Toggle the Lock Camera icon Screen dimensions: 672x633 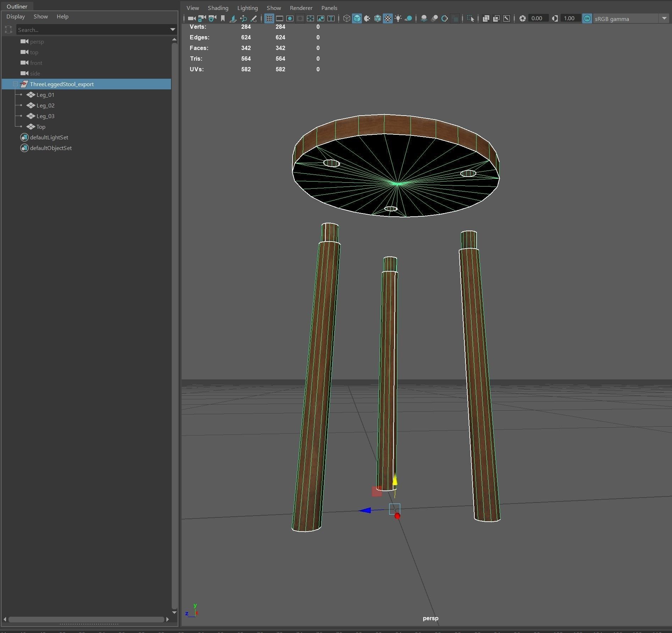click(x=202, y=18)
